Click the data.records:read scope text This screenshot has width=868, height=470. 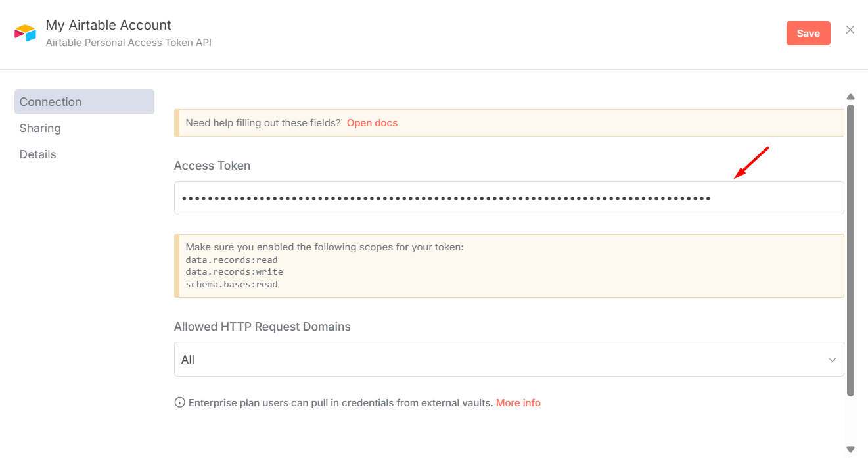(231, 260)
